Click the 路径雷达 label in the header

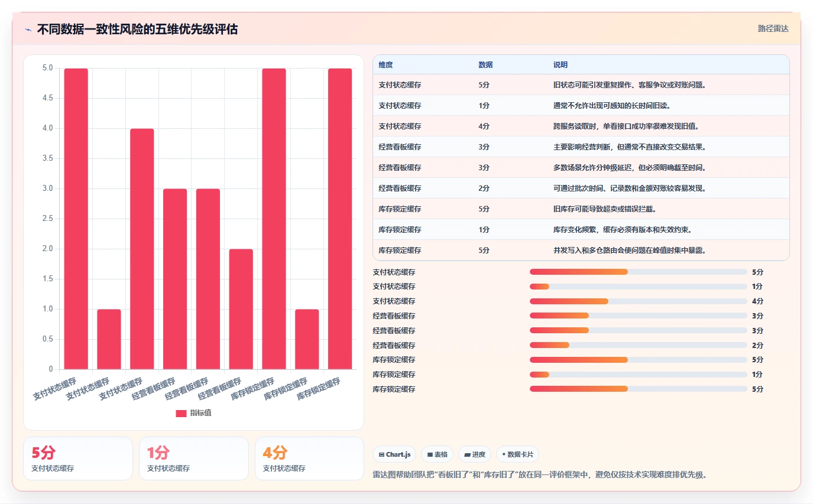(773, 28)
